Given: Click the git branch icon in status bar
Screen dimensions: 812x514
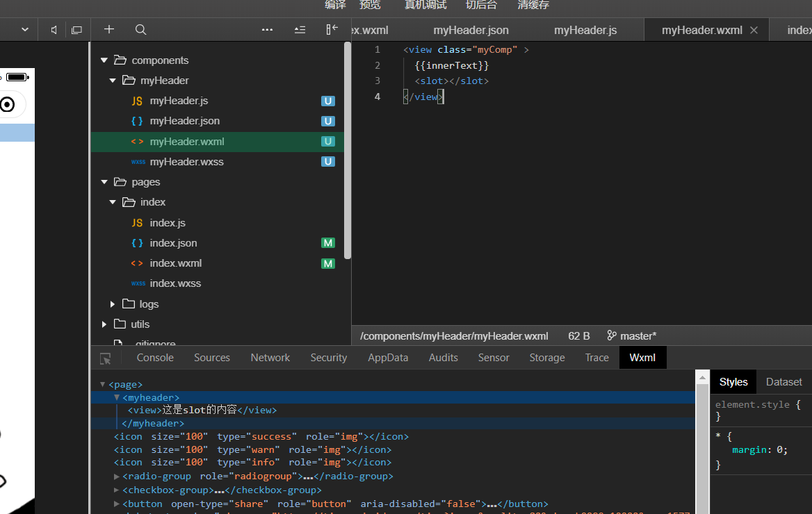Looking at the screenshot, I should click(x=612, y=335).
